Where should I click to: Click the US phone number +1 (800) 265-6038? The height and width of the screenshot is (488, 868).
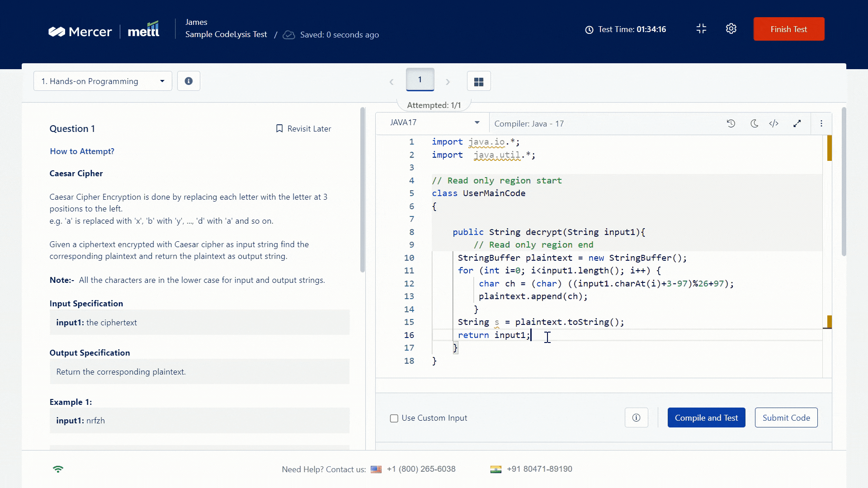[421, 469]
